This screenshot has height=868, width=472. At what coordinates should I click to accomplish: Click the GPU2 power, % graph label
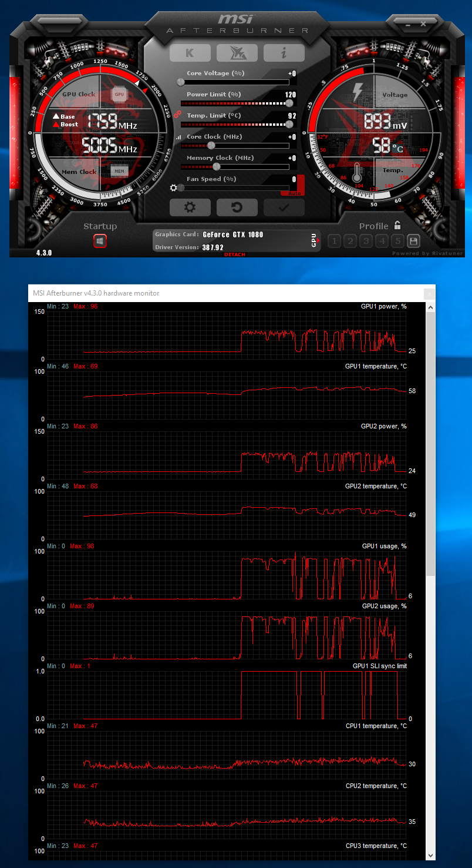pos(383,427)
